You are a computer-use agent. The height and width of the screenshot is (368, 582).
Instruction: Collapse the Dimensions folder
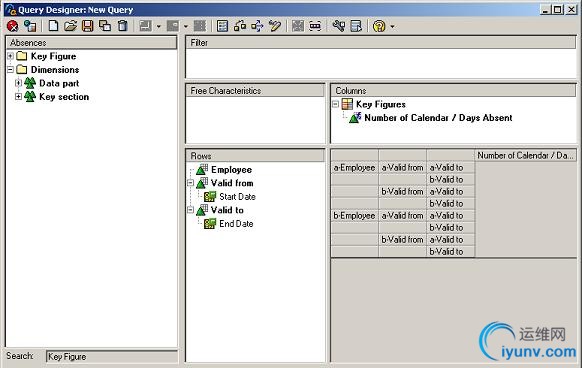coord(10,69)
